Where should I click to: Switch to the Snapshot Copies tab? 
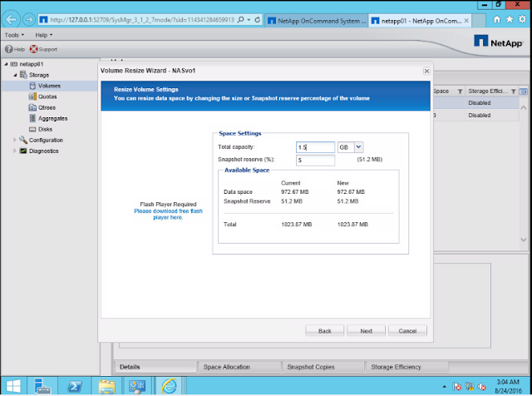pyautogui.click(x=323, y=367)
